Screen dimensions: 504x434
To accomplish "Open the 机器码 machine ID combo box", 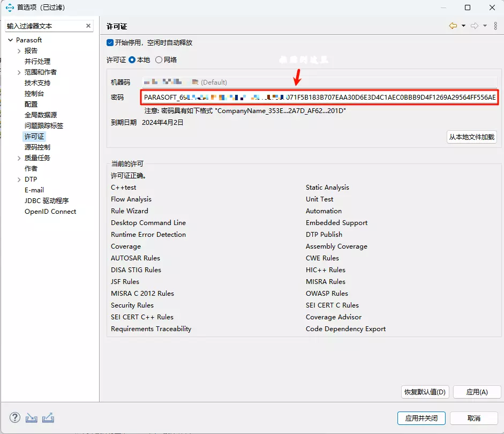I will click(x=320, y=83).
